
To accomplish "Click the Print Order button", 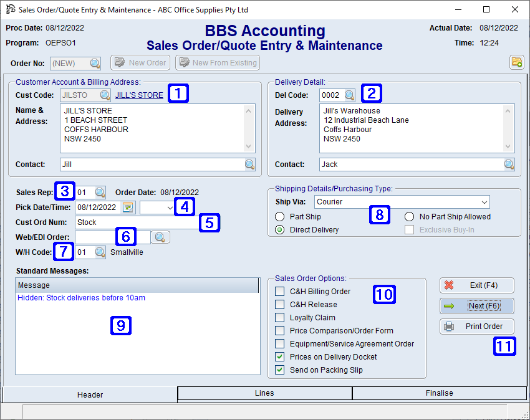I will pos(476,327).
